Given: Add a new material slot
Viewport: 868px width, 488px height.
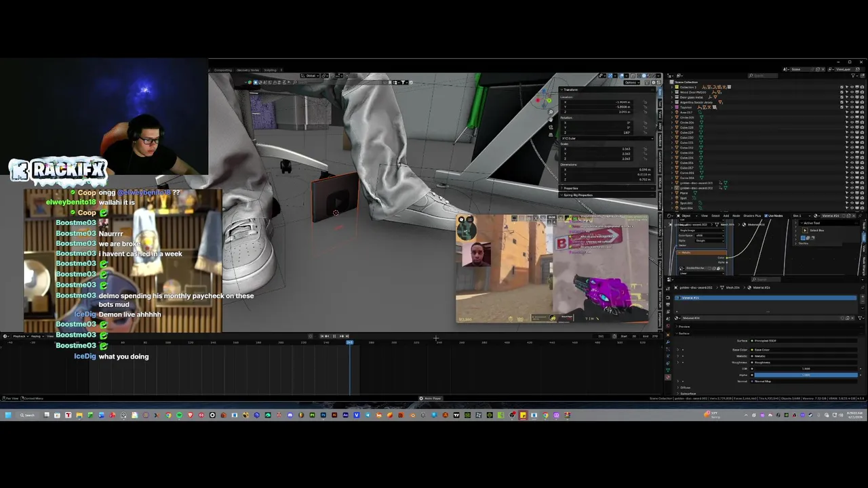Looking at the screenshot, I should pos(863,297).
